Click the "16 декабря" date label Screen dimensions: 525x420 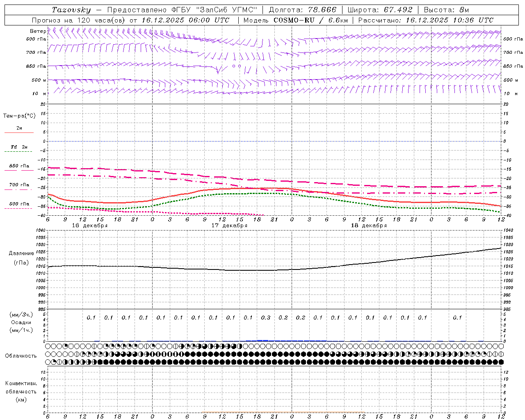point(90,226)
